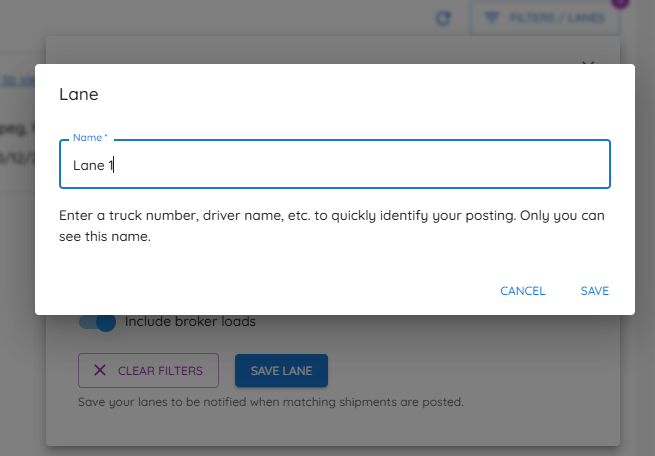Click the Save Lane button
The width and height of the screenshot is (655, 456).
pos(281,370)
